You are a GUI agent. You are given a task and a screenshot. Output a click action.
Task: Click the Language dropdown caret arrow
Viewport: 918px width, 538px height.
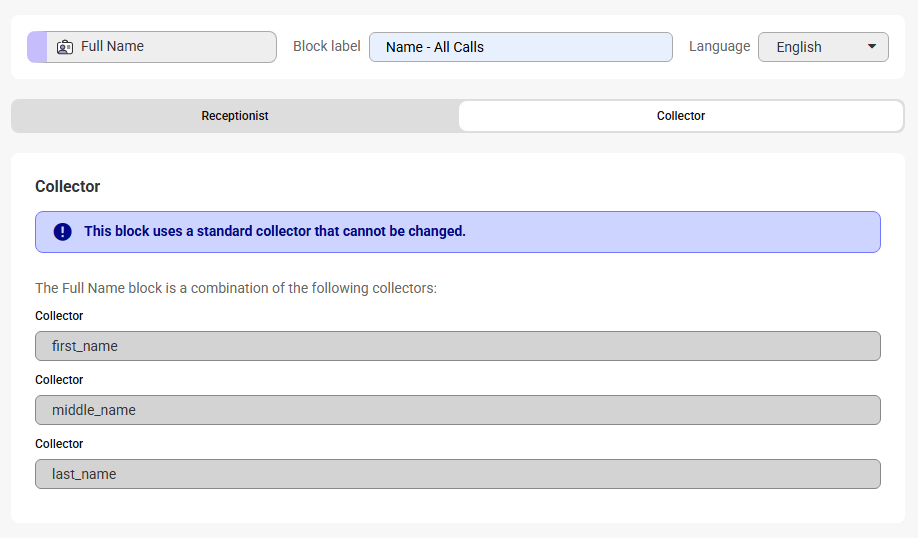point(872,47)
